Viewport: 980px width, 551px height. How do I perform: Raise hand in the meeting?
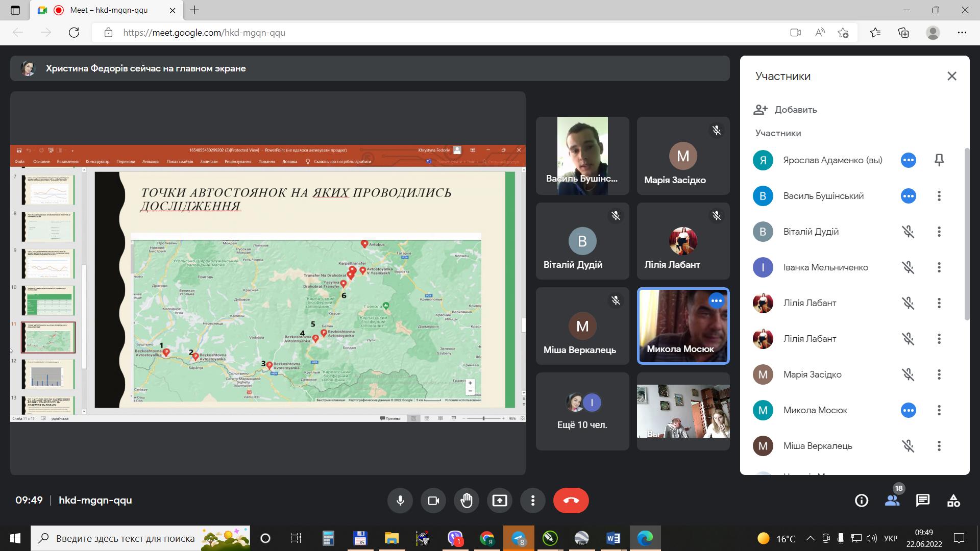pyautogui.click(x=467, y=500)
